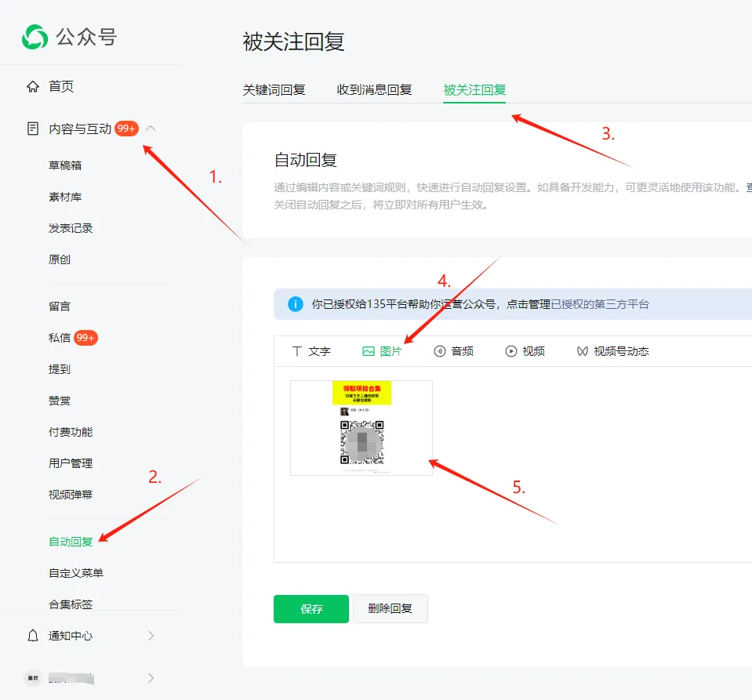Open the 已授权的第三方平台 link
Screen dimensions: 752x700
pyautogui.click(x=600, y=304)
